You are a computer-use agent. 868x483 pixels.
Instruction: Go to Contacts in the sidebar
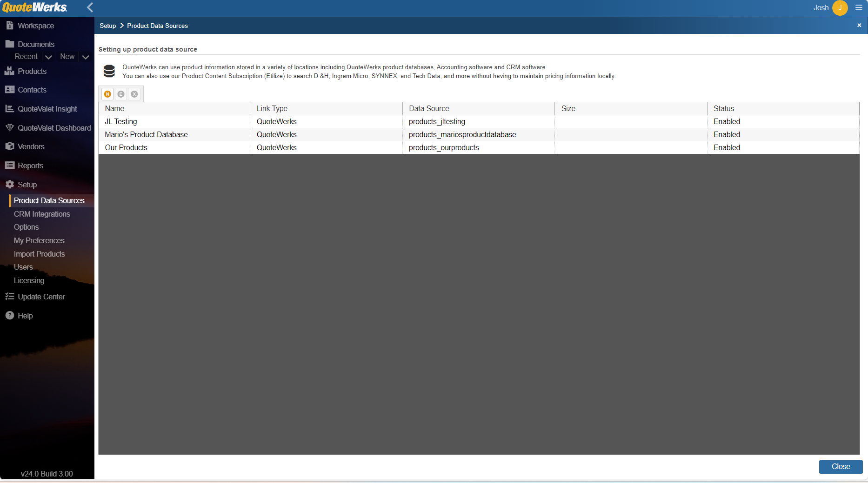32,90
